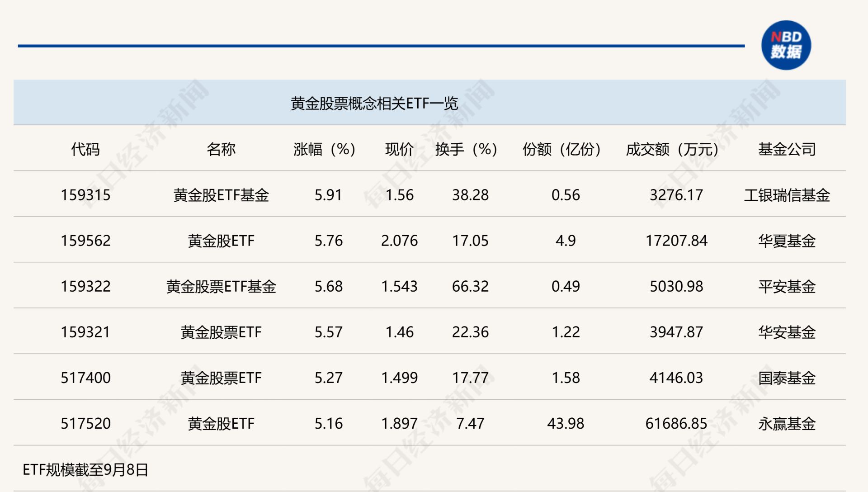Viewport: 868px width, 492px height.
Task: Select fund code 159562
Action: [85, 241]
